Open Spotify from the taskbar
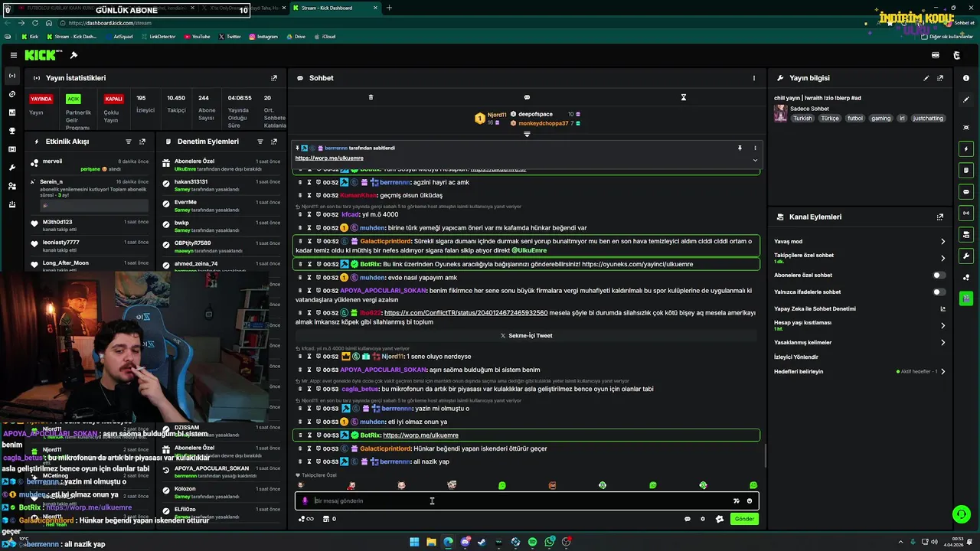Screen dimensions: 980x551 (532, 543)
